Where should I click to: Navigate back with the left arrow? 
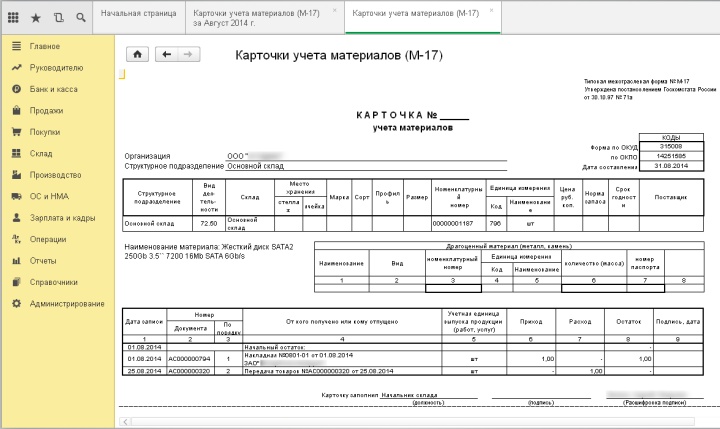click(x=166, y=54)
